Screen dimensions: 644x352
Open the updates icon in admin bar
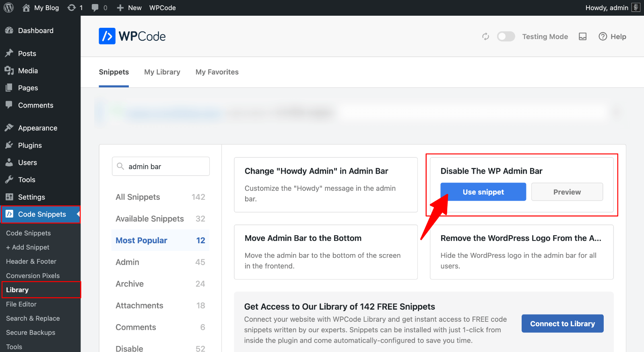72,8
